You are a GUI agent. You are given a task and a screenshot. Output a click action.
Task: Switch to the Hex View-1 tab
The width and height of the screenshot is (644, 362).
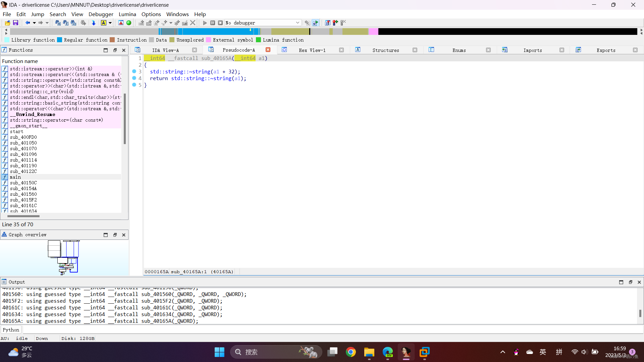click(312, 50)
